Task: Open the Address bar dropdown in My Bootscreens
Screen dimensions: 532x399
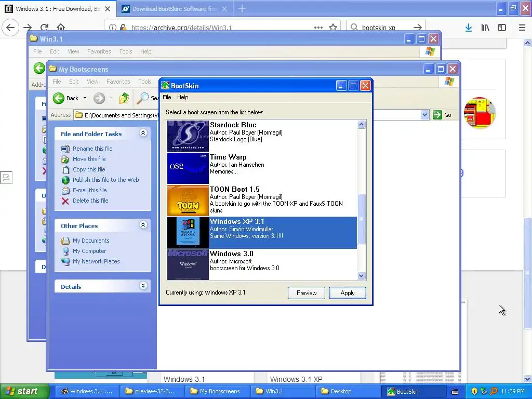Action: click(x=424, y=115)
